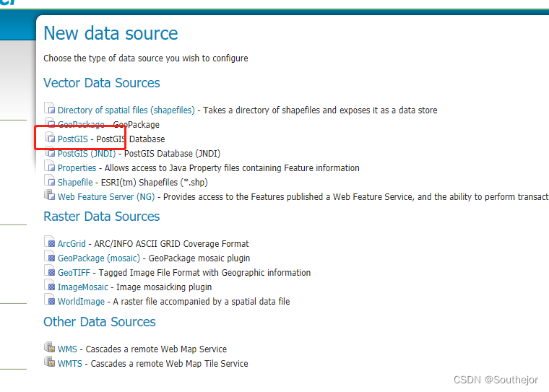This screenshot has height=392, width=549.
Task: Click the WorldImage raster icon
Action: coord(50,300)
